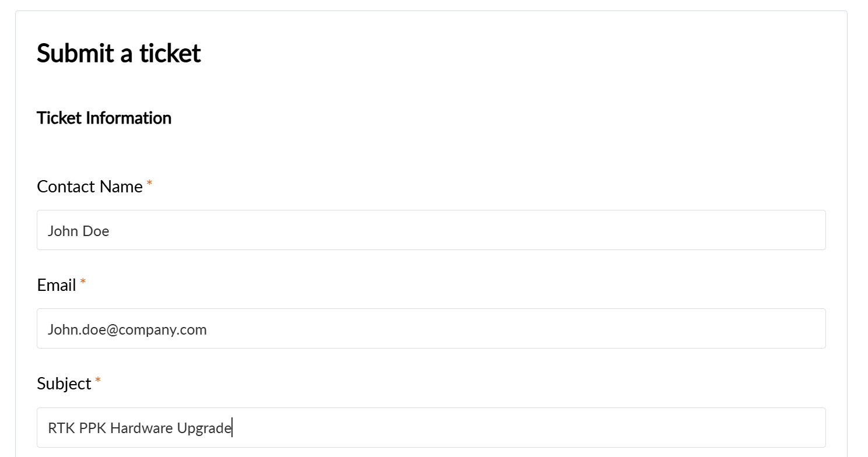Click the "Ticket Information" section heading
The image size is (868, 457).
[x=104, y=118]
